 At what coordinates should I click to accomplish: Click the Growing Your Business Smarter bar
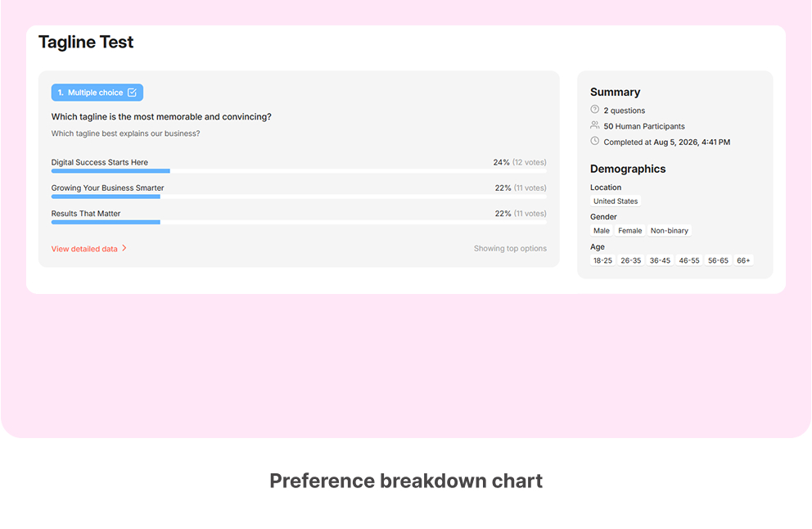click(299, 197)
